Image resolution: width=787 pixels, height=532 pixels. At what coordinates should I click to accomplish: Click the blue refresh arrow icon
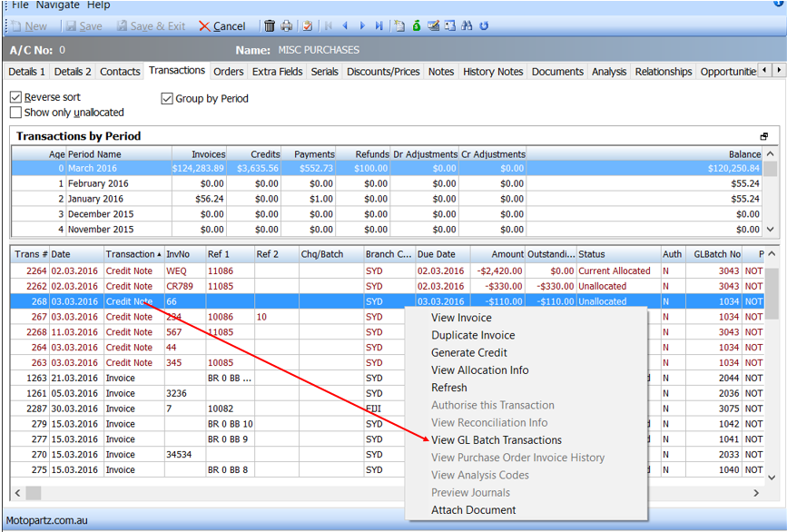[x=484, y=25]
